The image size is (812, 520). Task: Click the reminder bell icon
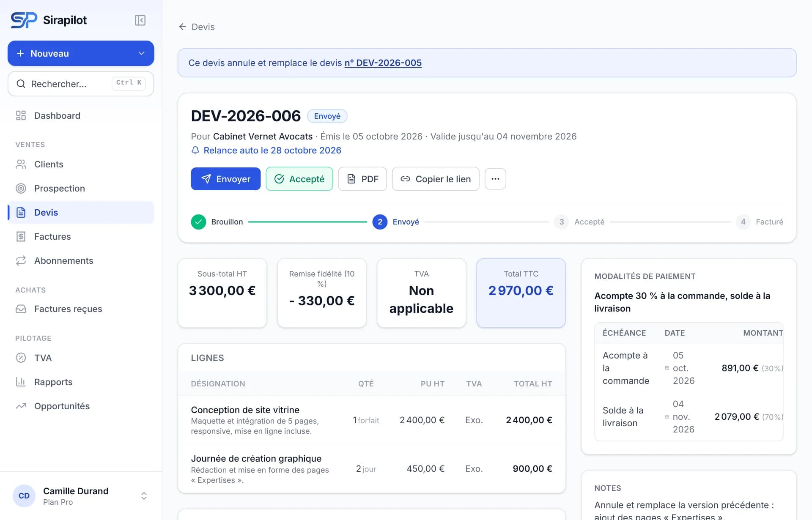click(195, 151)
